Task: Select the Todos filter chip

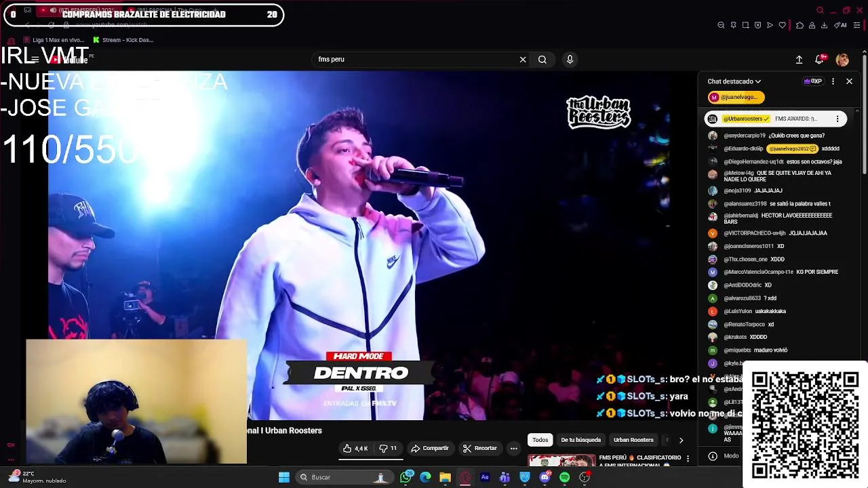Action: [540, 440]
